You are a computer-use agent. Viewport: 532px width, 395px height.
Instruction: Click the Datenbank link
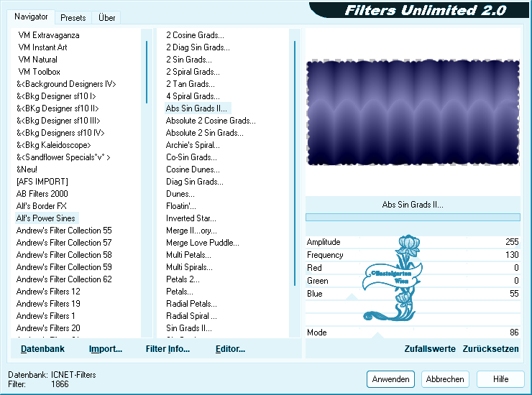(42, 349)
